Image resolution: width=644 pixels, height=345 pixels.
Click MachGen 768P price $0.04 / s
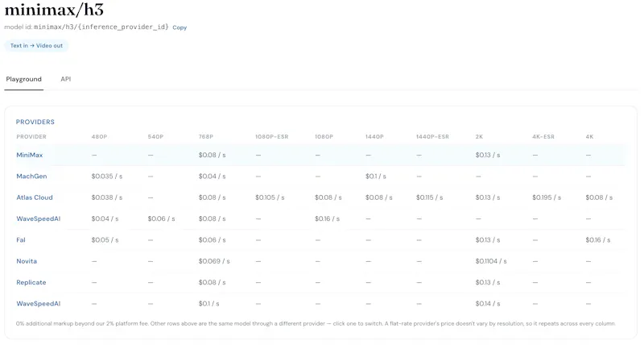coord(212,177)
